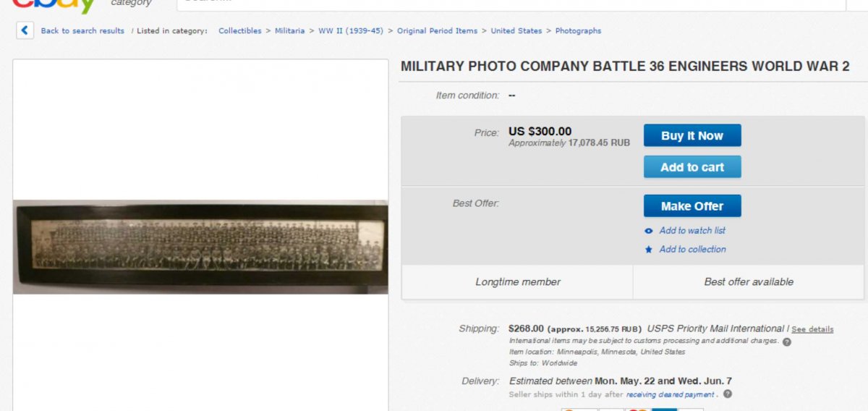Open the Collectibles breadcrumb category

tap(240, 31)
